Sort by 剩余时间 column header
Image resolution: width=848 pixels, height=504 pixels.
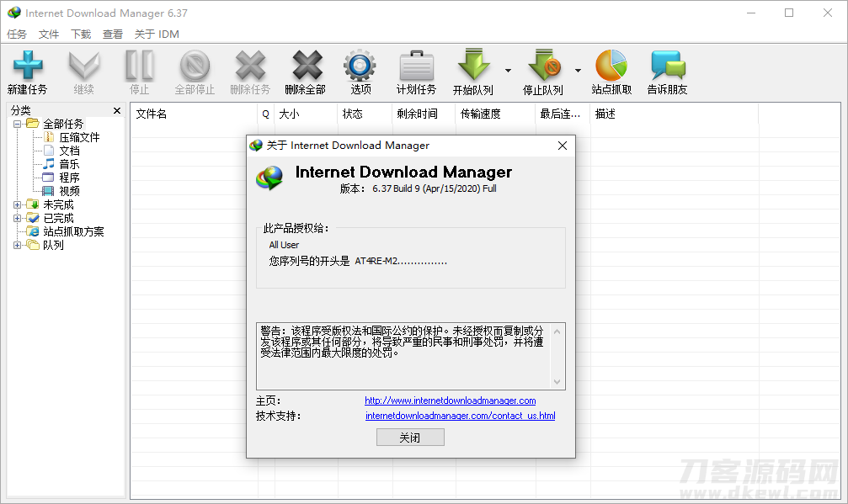(424, 114)
